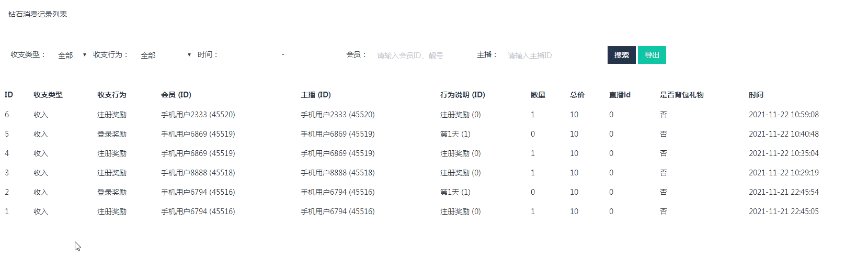Click 注册奖励 (0) in row ID 6
Image resolution: width=868 pixels, height=267 pixels.
pos(461,114)
